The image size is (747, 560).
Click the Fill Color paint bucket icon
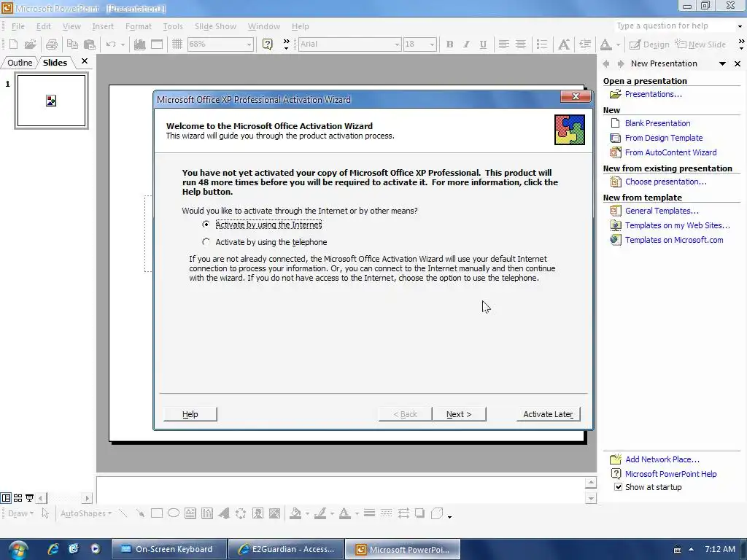295,513
